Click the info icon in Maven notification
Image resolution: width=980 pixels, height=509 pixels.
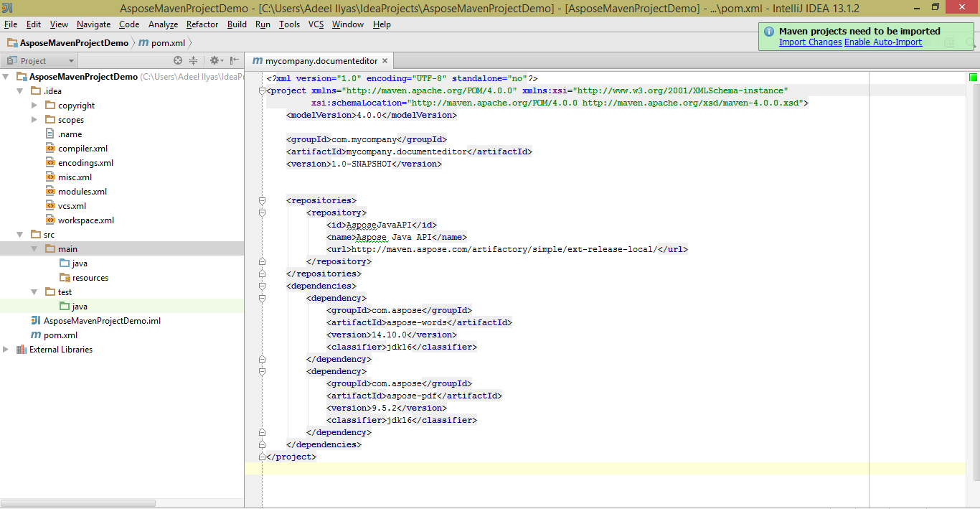point(769,32)
